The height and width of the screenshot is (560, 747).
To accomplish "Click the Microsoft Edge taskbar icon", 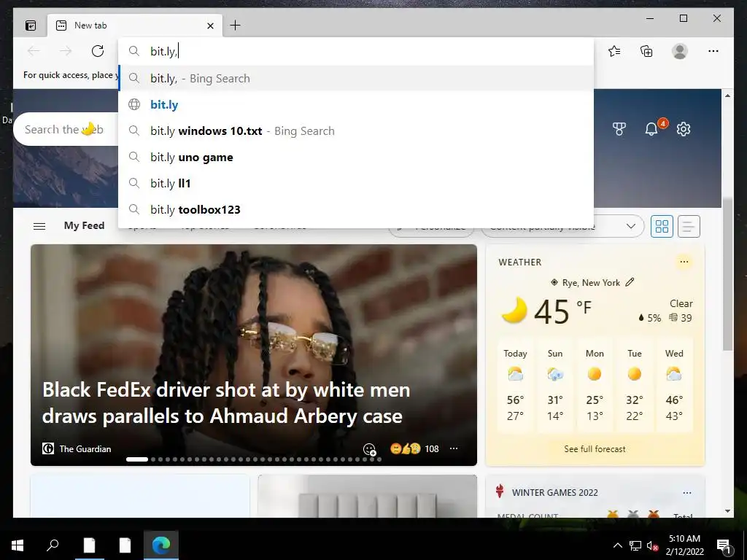I will coord(161,545).
